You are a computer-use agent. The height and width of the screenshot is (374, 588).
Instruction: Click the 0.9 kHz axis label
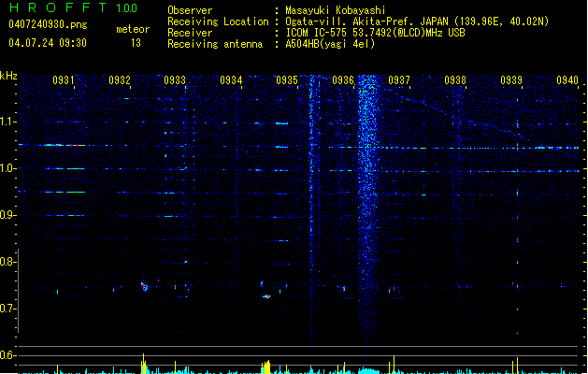(7, 215)
